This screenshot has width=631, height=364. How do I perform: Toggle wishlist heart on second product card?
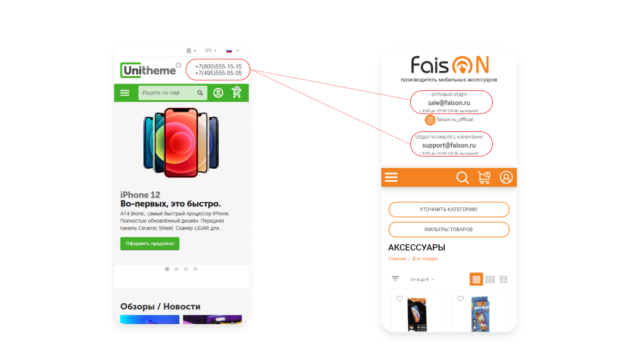[461, 299]
